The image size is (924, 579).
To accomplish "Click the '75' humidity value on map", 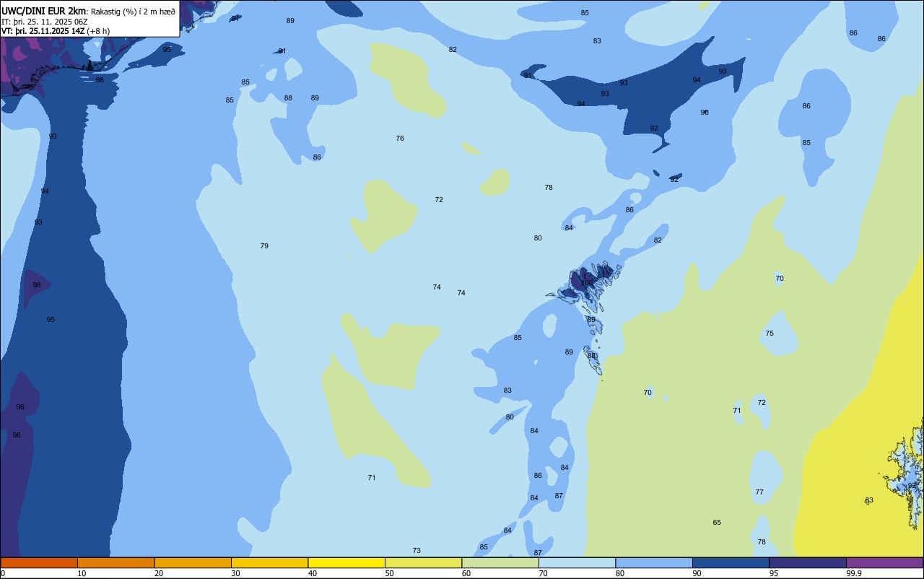I will click(770, 334).
